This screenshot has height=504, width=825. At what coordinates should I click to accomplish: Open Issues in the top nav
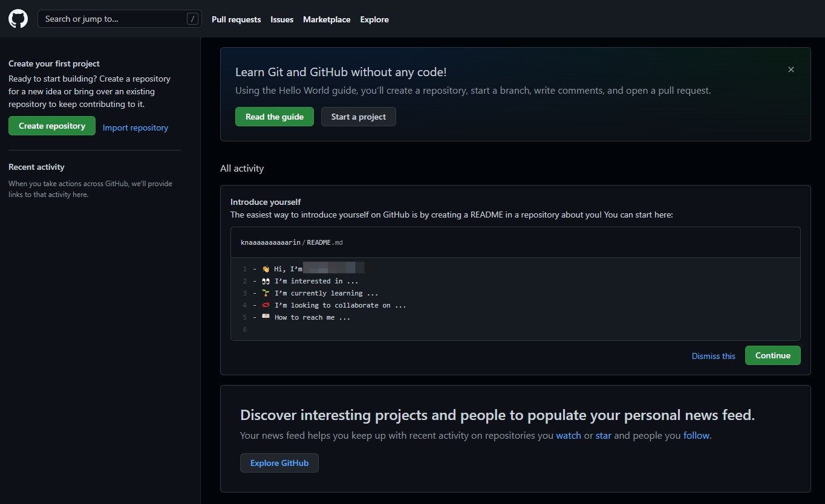point(282,19)
